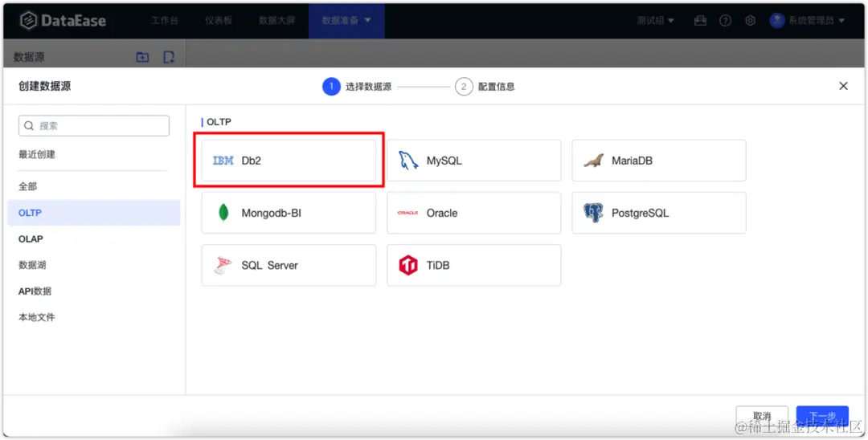Image resolution: width=868 pixels, height=440 pixels.
Task: Click the 取消 cancel button
Action: point(762,416)
